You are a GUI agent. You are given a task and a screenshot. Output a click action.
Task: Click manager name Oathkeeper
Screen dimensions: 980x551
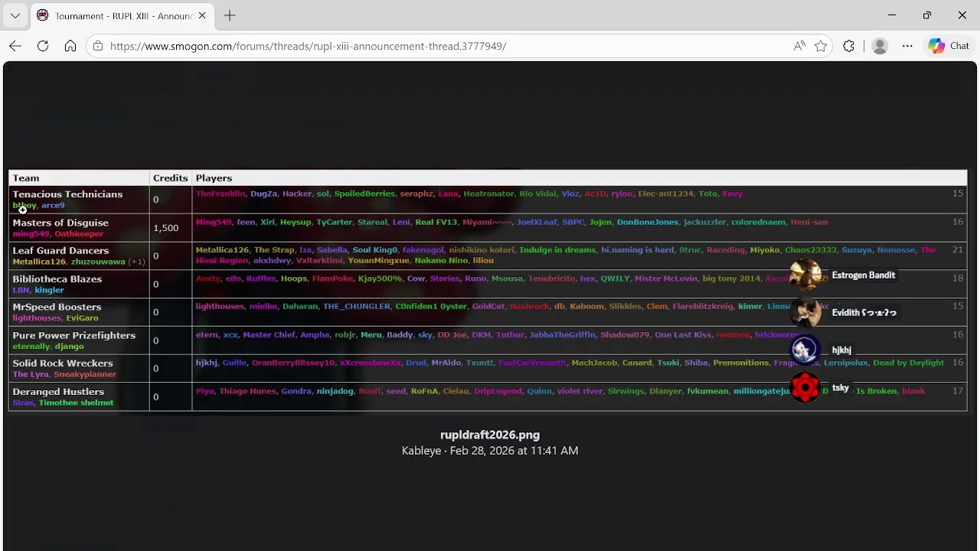click(79, 233)
